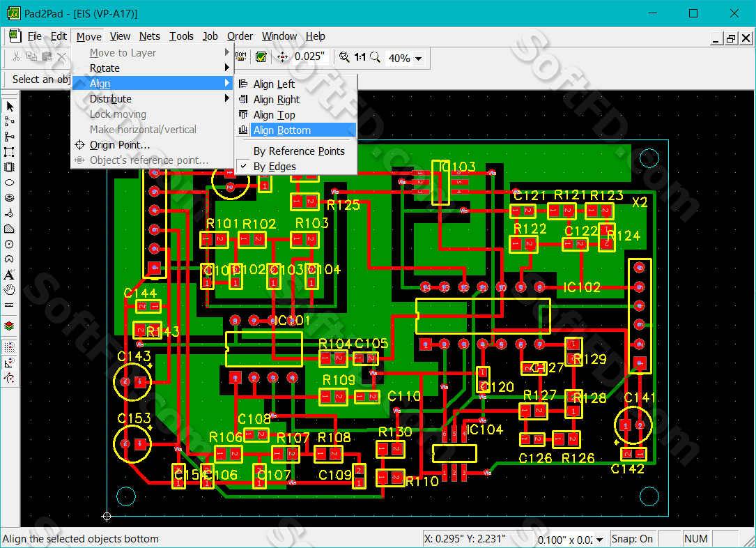This screenshot has height=548, width=756.
Task: Click the zoom magnifier icon beside 40%
Action: [x=375, y=57]
